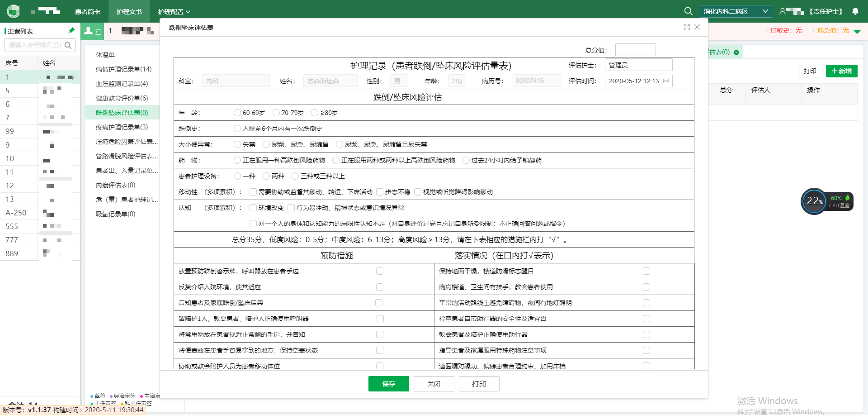The image size is (868, 415).
Task: Click the pin icon beside 患者列表
Action: (x=71, y=30)
